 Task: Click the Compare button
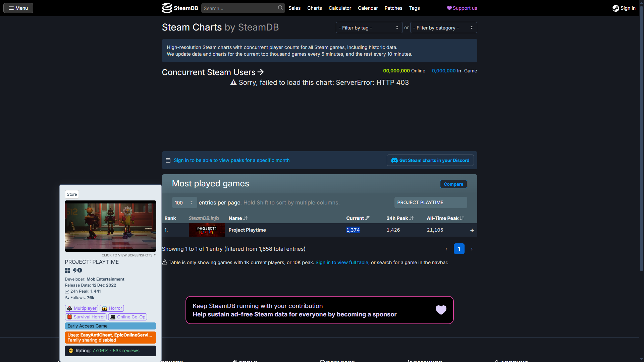[453, 184]
